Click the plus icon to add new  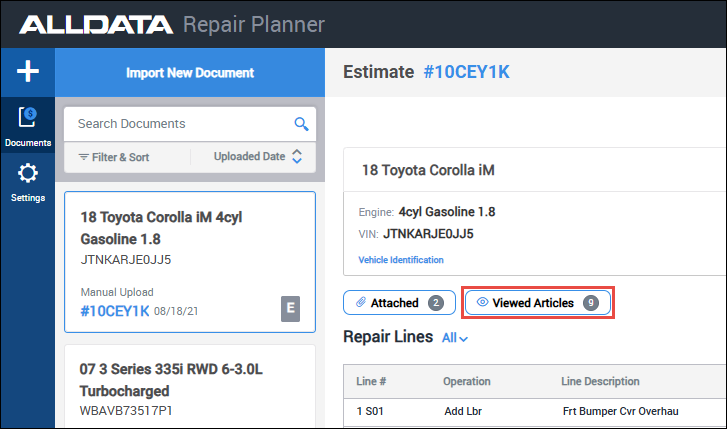pyautogui.click(x=27, y=72)
